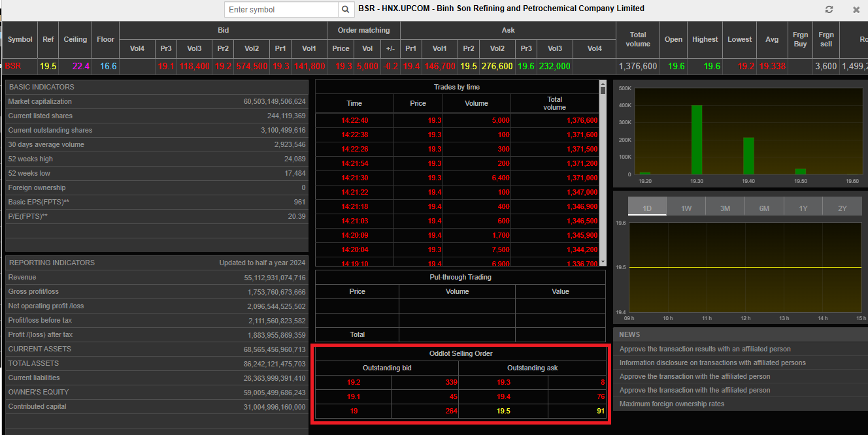Click the Highest column header
The width and height of the screenshot is (868, 435).
click(x=705, y=39)
